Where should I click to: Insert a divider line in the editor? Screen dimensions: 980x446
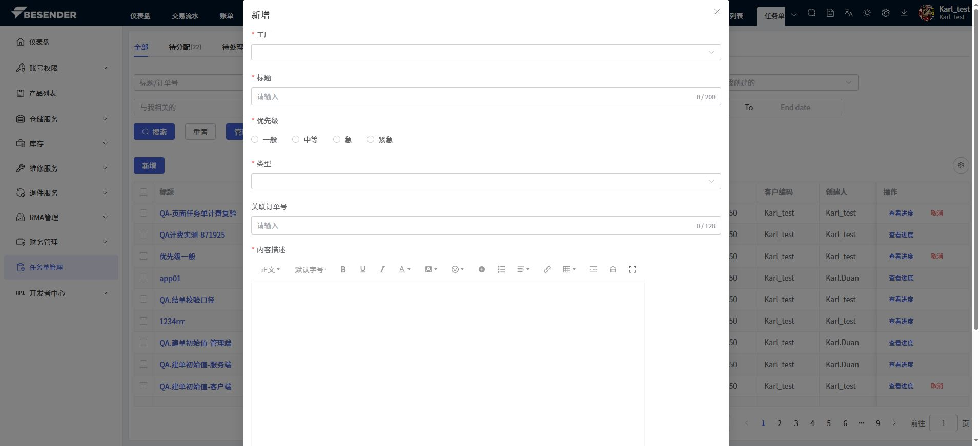pyautogui.click(x=594, y=269)
